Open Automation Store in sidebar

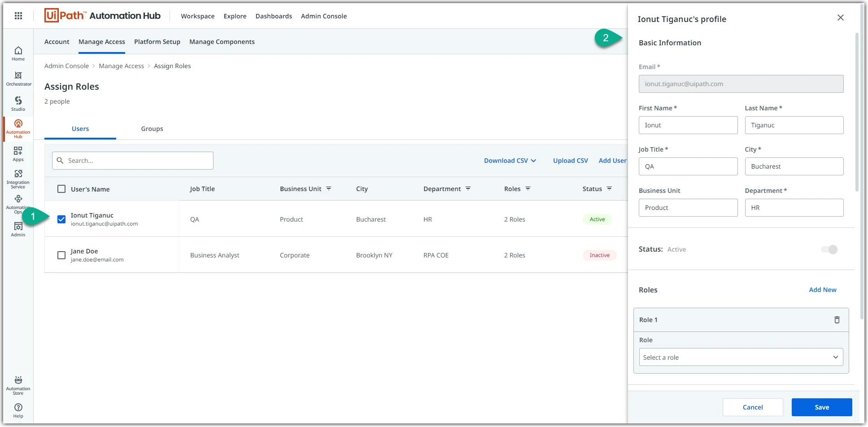coord(18,385)
